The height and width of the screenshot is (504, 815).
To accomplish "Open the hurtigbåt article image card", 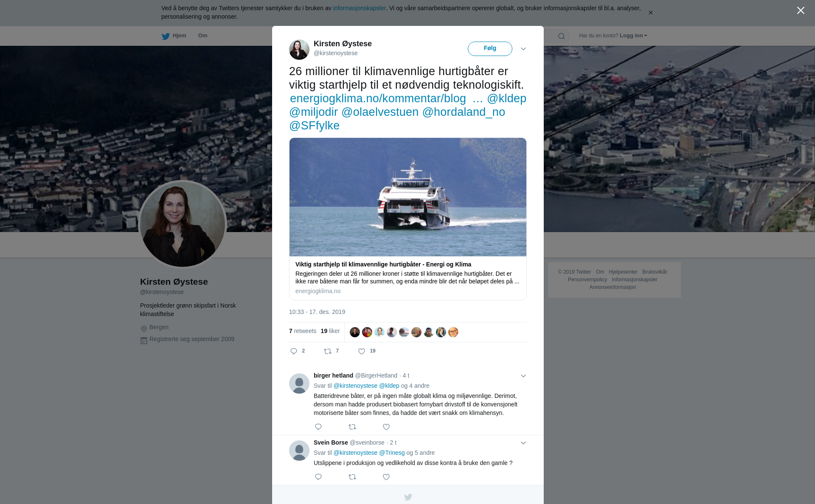I will [408, 197].
